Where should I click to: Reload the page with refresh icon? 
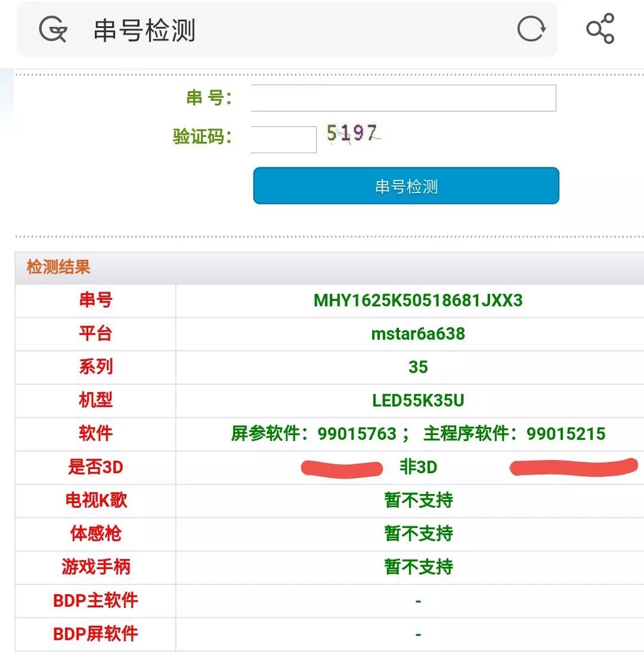(530, 29)
